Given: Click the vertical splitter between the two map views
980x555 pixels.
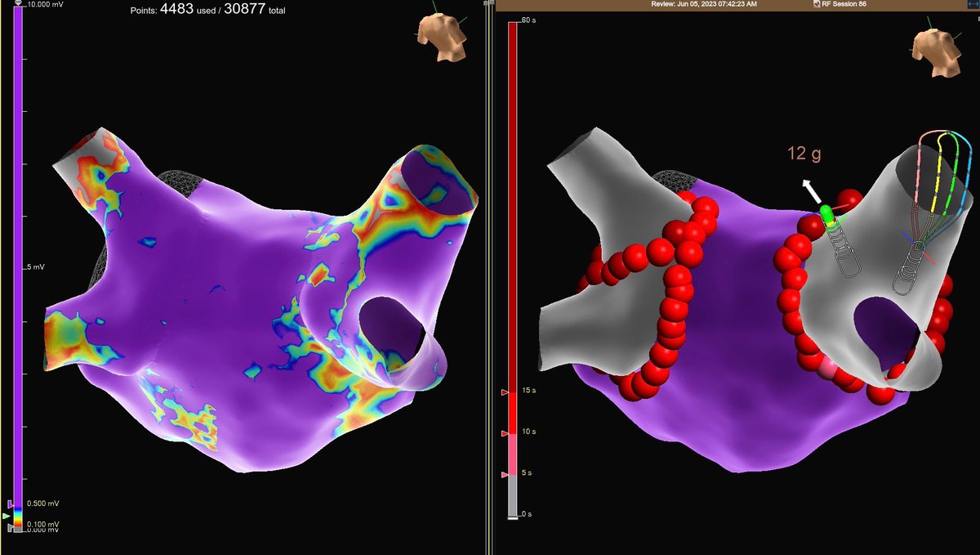Looking at the screenshot, I should pyautogui.click(x=488, y=278).
